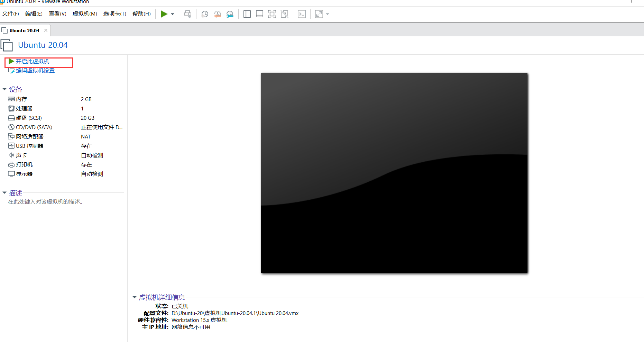Click the VM description text field
644x342 pixels.
coord(46,202)
